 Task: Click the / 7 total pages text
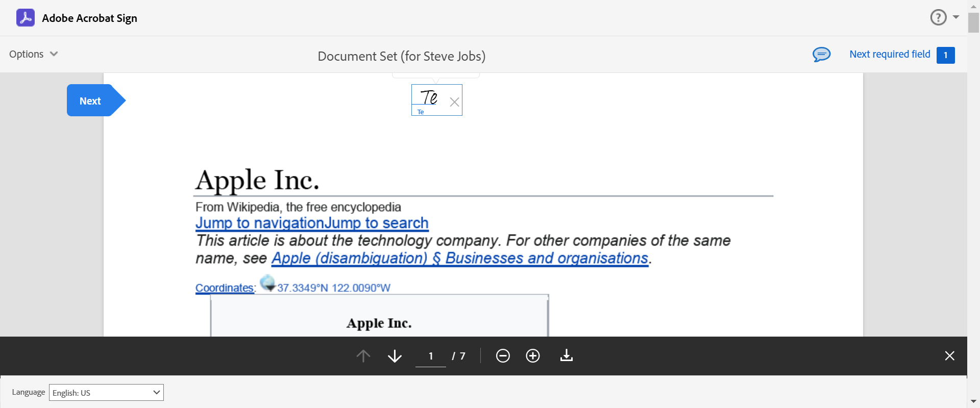(458, 356)
